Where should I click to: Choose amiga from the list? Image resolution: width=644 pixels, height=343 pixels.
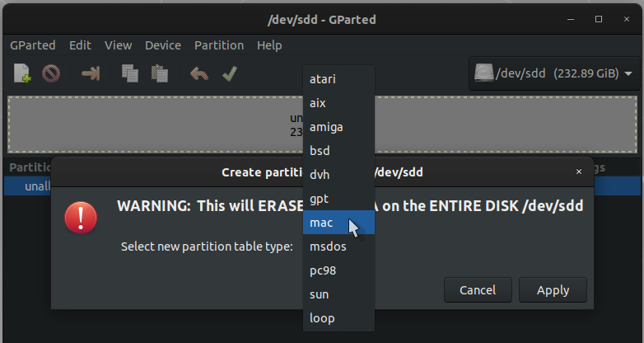coord(338,127)
